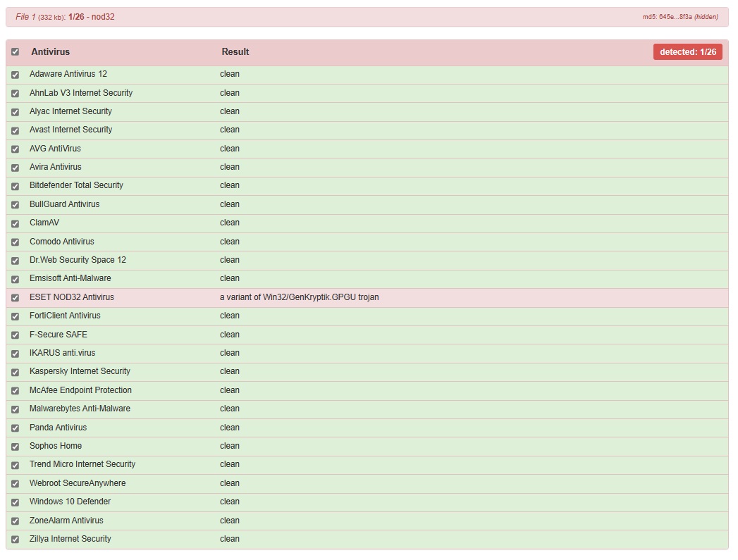Toggle the Comodo Antivirus checkbox
This screenshot has height=560, width=738.
coord(15,242)
